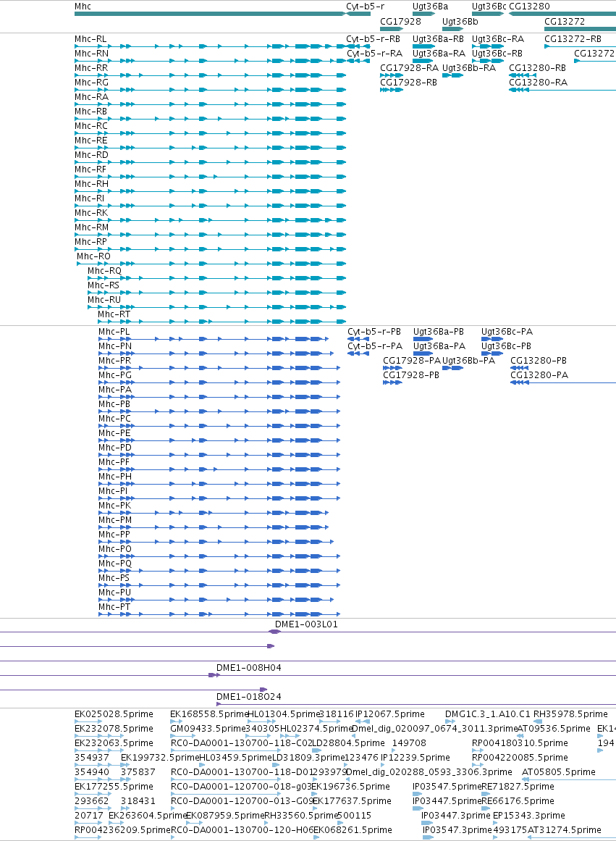Click the Cyt-b5-r-PB protein label

coord(374,332)
